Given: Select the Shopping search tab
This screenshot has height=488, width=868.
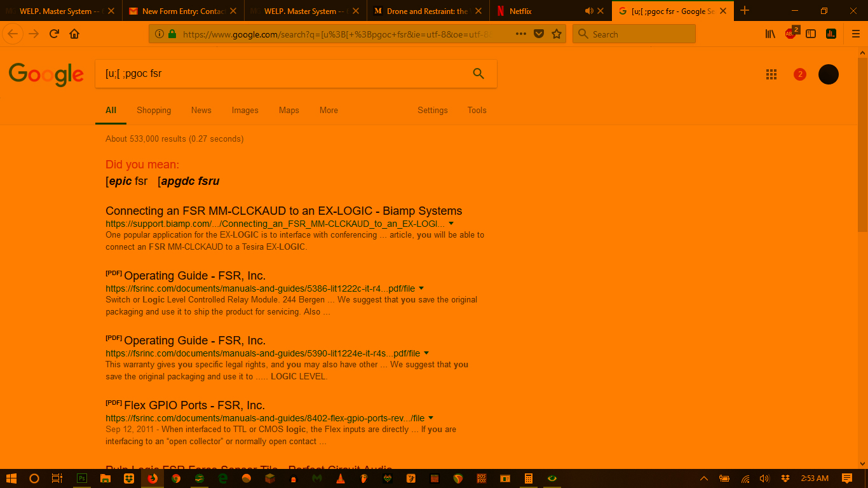Looking at the screenshot, I should pyautogui.click(x=154, y=110).
